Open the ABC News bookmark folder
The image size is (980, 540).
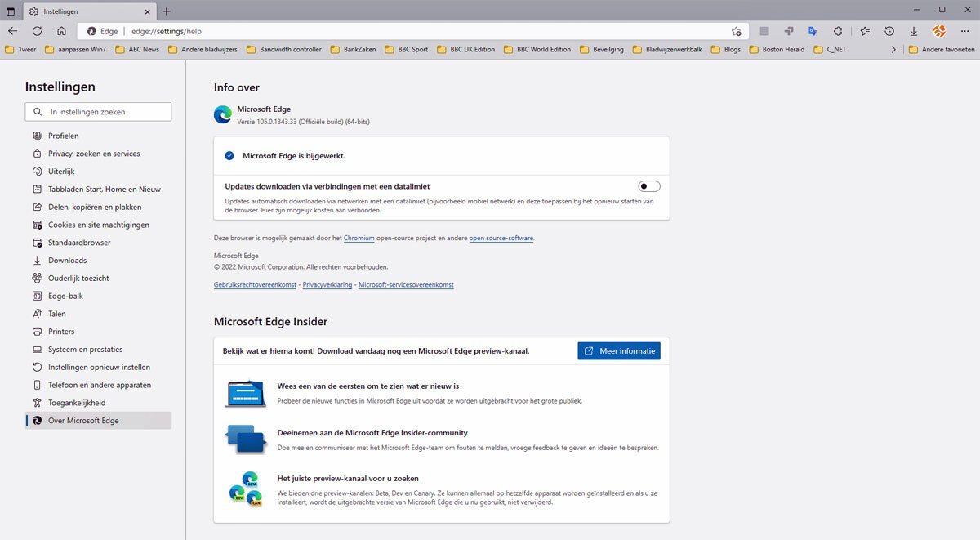pyautogui.click(x=137, y=49)
